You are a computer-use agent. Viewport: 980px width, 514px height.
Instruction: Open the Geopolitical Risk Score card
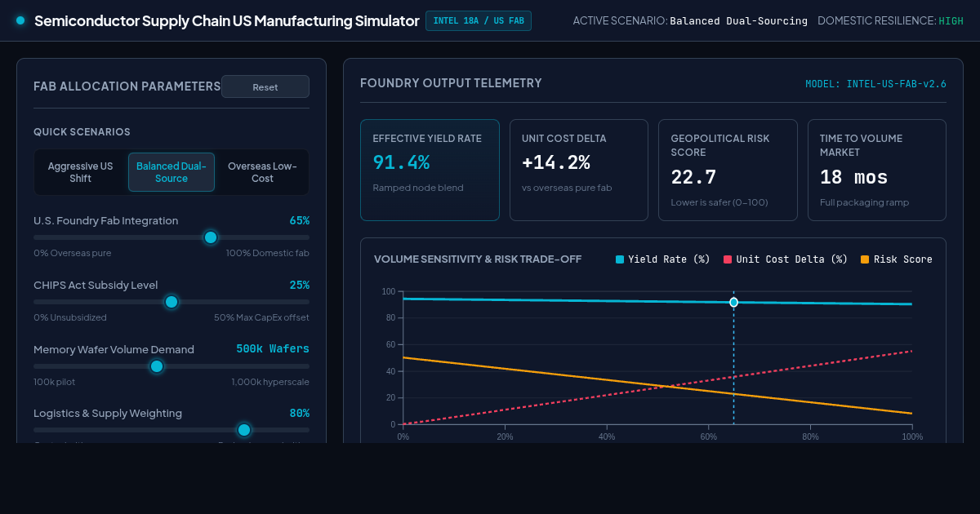click(728, 171)
